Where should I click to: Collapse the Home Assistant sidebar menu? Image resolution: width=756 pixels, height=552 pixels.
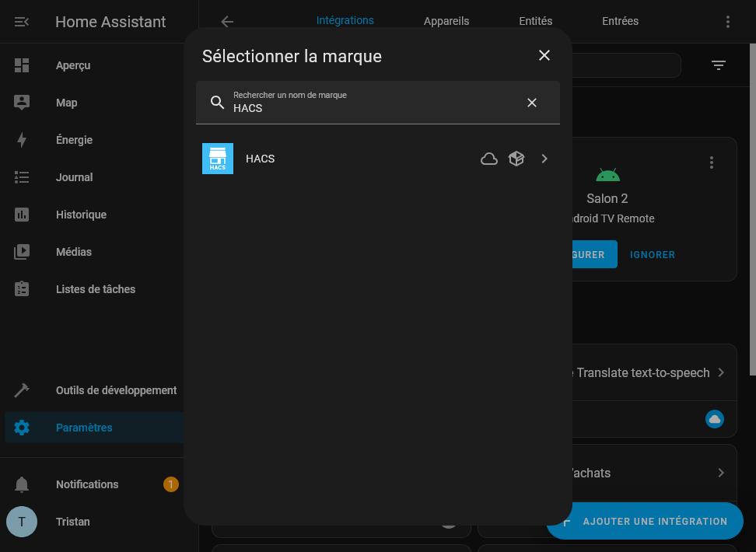click(22, 22)
